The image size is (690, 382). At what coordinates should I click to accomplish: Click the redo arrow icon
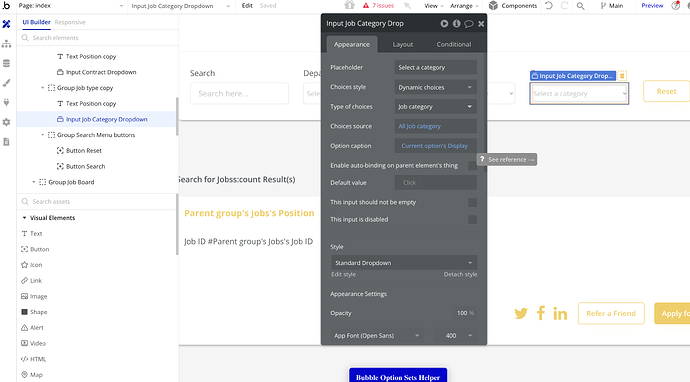pyautogui.click(x=564, y=6)
